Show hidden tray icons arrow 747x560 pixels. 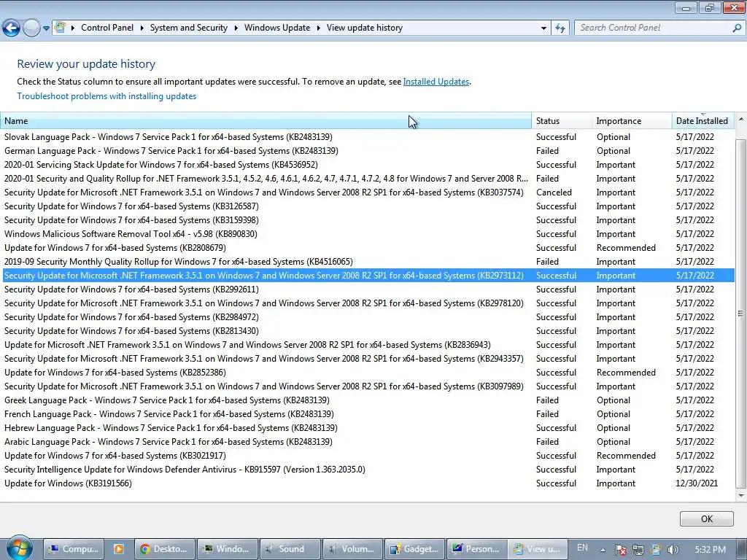pos(603,550)
